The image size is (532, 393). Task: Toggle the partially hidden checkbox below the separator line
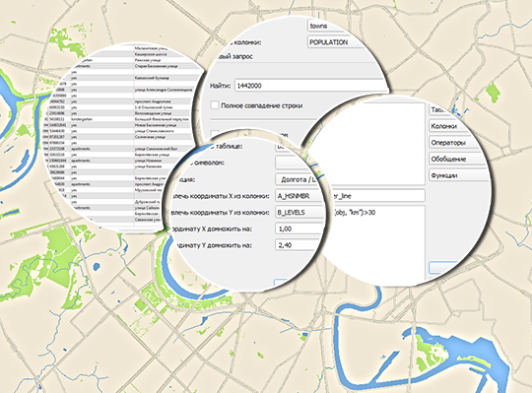pos(214,134)
